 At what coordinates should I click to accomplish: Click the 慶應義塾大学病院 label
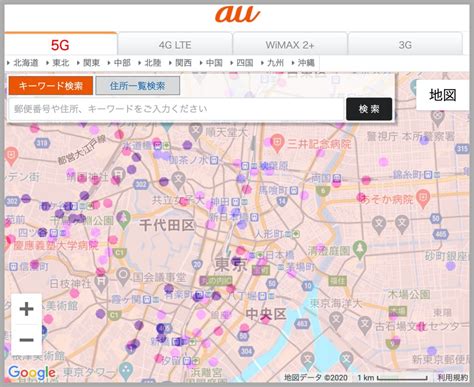tap(56, 246)
